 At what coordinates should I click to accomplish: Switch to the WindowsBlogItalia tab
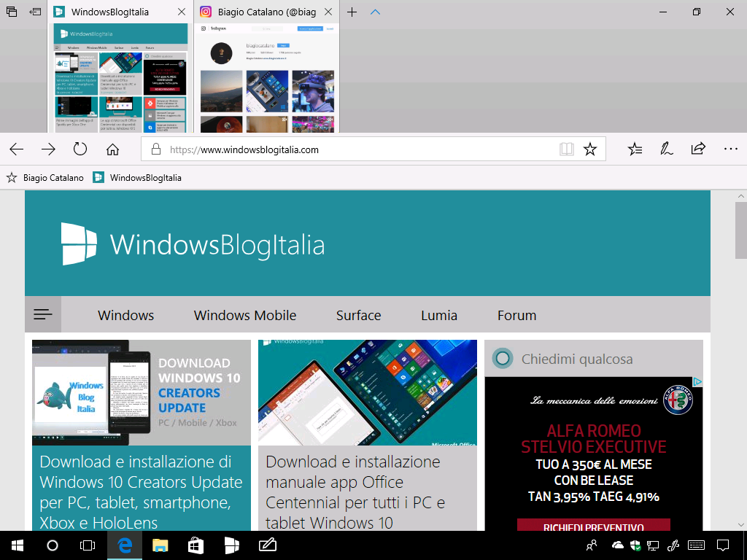[110, 12]
